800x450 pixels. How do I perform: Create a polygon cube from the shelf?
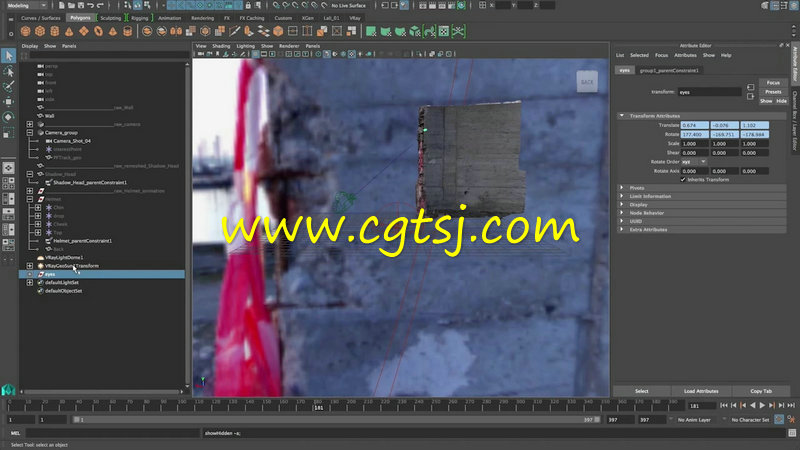(x=40, y=32)
